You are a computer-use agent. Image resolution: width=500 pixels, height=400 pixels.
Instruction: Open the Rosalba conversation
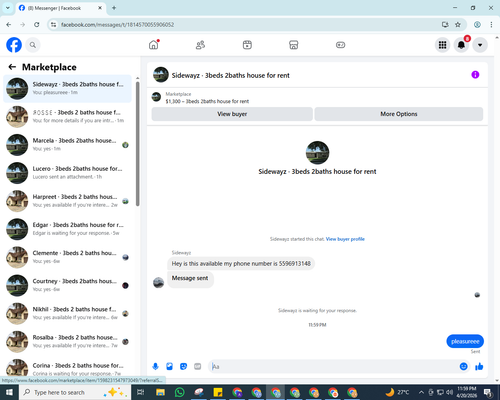(67, 342)
